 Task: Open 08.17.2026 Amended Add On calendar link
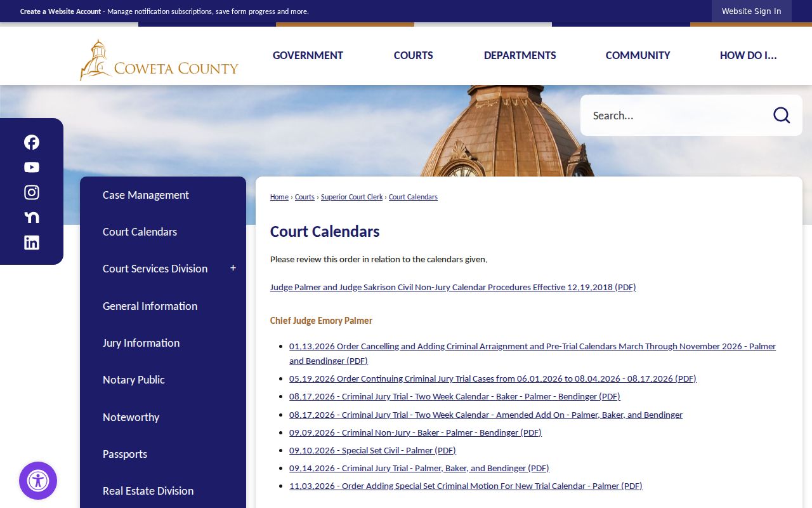point(486,415)
